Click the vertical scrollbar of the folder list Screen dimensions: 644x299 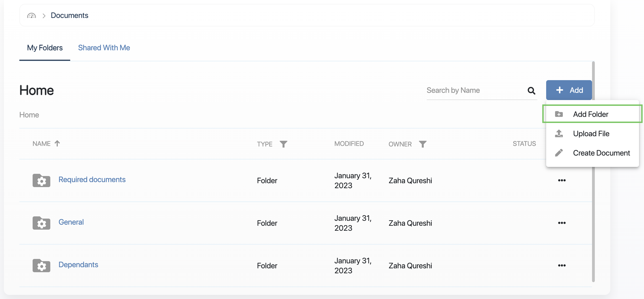593,171
